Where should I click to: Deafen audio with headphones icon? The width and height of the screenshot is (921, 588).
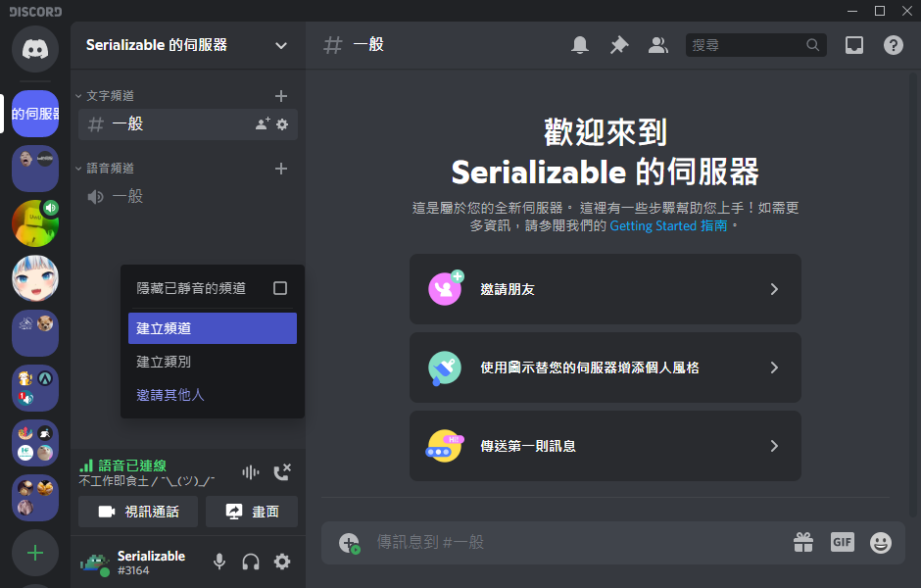click(251, 562)
